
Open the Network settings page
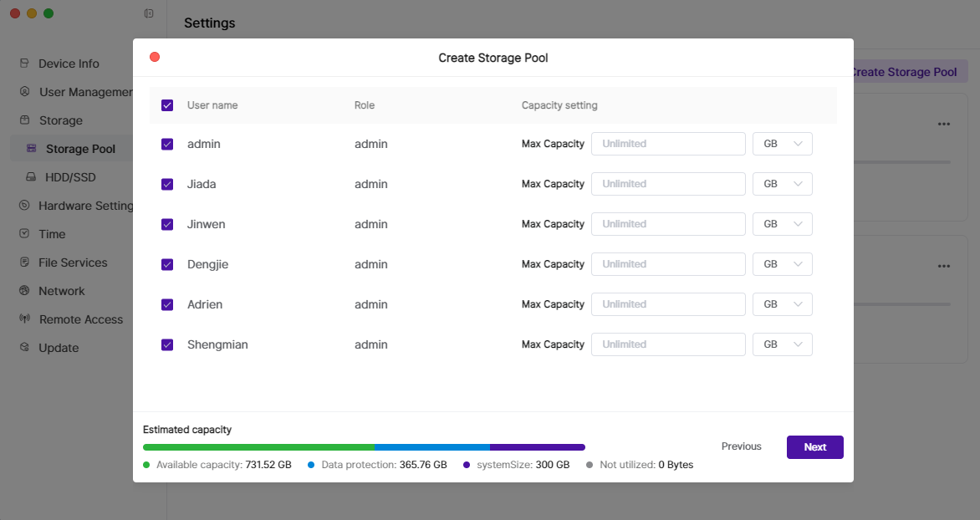(x=61, y=291)
